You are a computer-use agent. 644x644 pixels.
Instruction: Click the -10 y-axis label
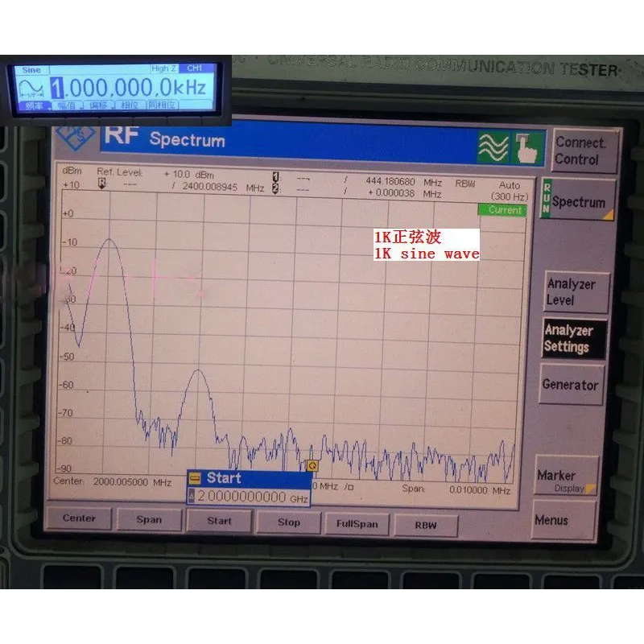pos(69,242)
